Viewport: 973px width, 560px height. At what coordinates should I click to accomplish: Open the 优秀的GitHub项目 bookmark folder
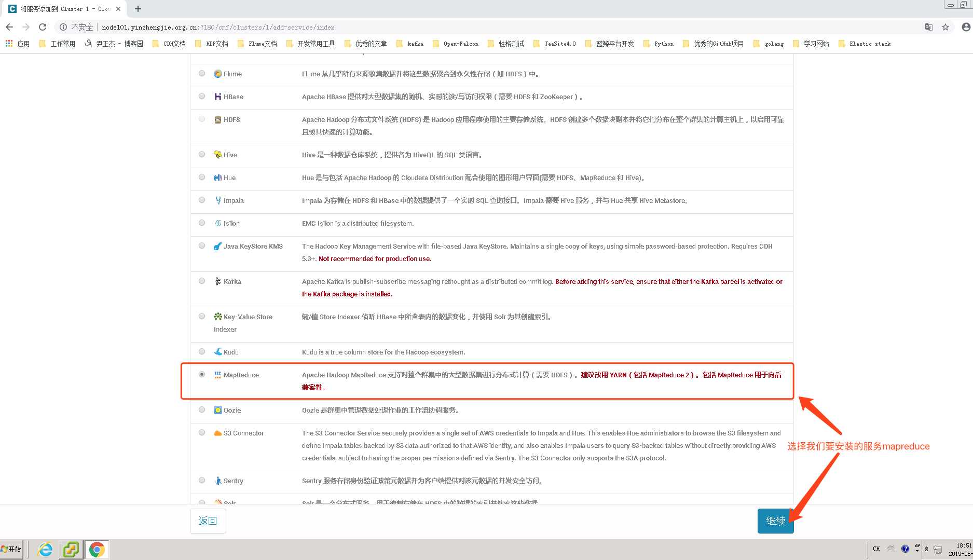(714, 44)
